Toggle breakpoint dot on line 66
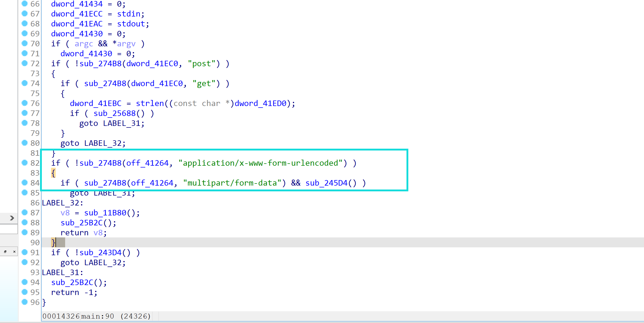Image resolution: width=644 pixels, height=323 pixels. click(25, 4)
